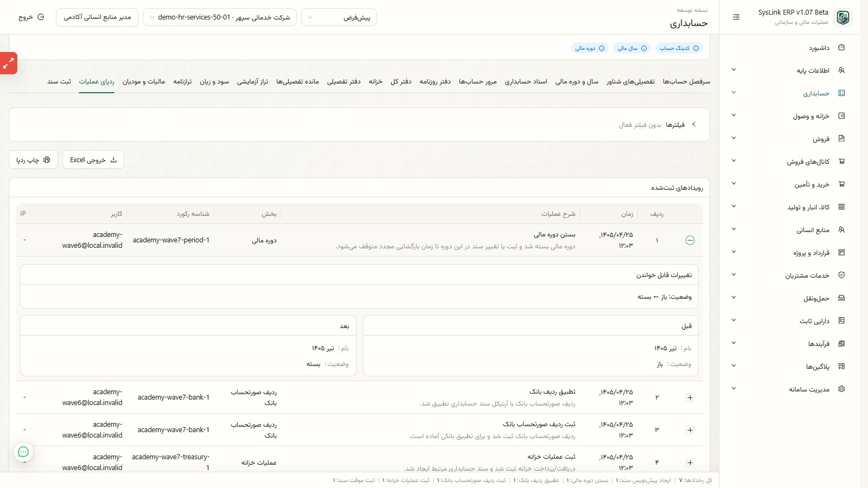Click the حسابداری sidebar icon

pyautogui.click(x=841, y=93)
